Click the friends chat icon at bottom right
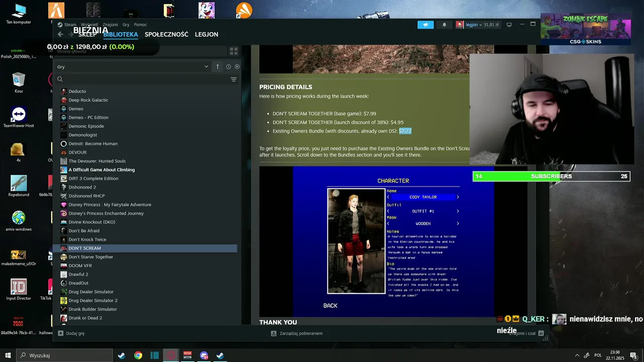 point(541,333)
